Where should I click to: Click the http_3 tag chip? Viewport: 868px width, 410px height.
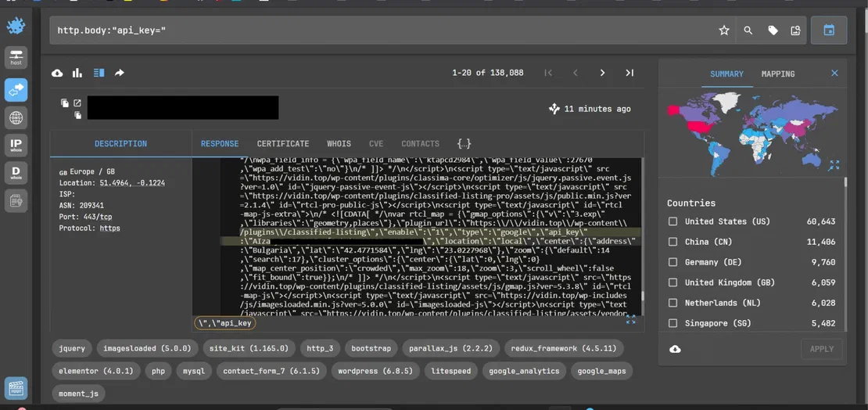[320, 348]
